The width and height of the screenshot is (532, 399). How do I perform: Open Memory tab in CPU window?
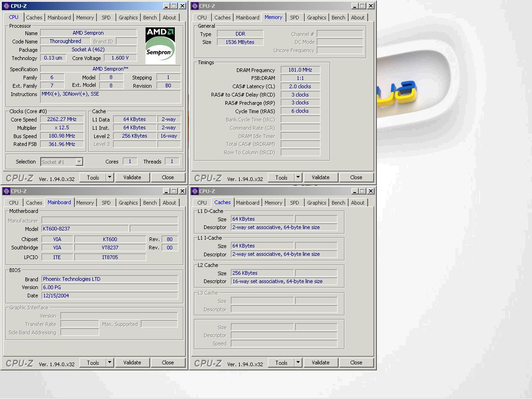point(85,18)
